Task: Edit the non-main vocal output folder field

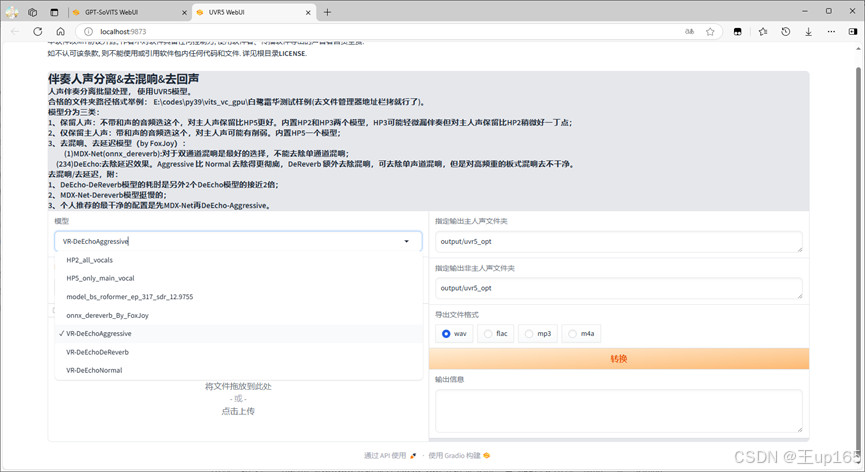Action: click(x=619, y=288)
